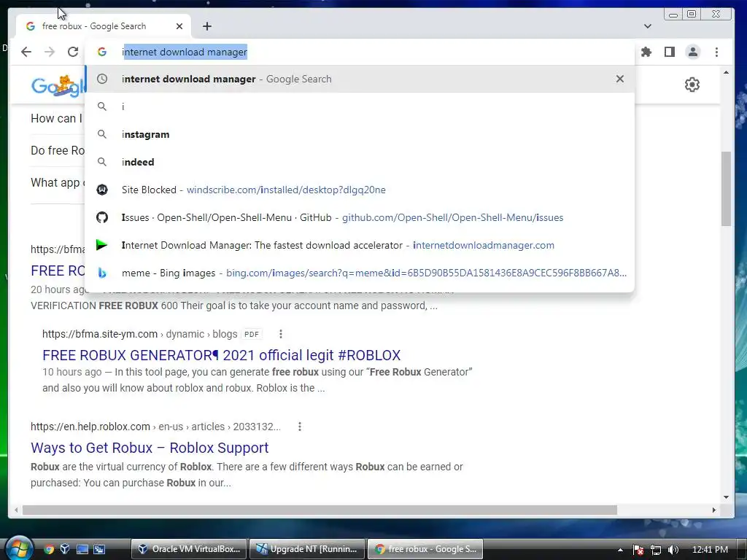This screenshot has height=560, width=747.
Task: Open a new tab
Action: click(x=206, y=26)
